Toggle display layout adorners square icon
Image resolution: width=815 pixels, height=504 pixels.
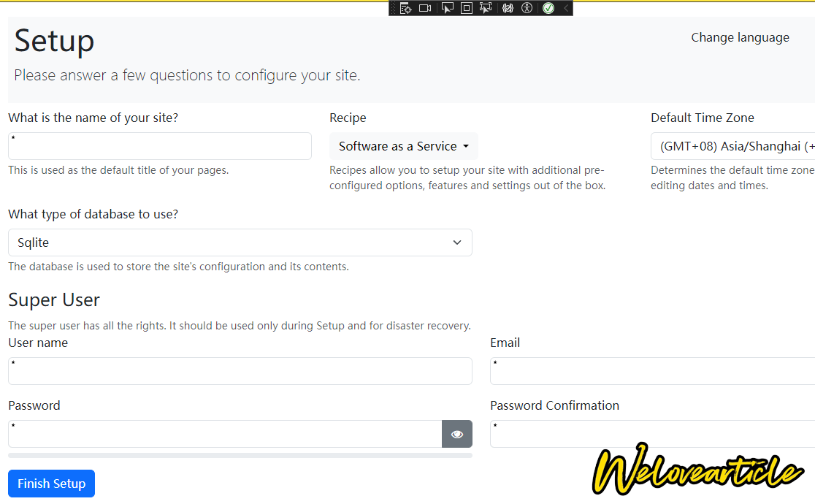pyautogui.click(x=467, y=8)
